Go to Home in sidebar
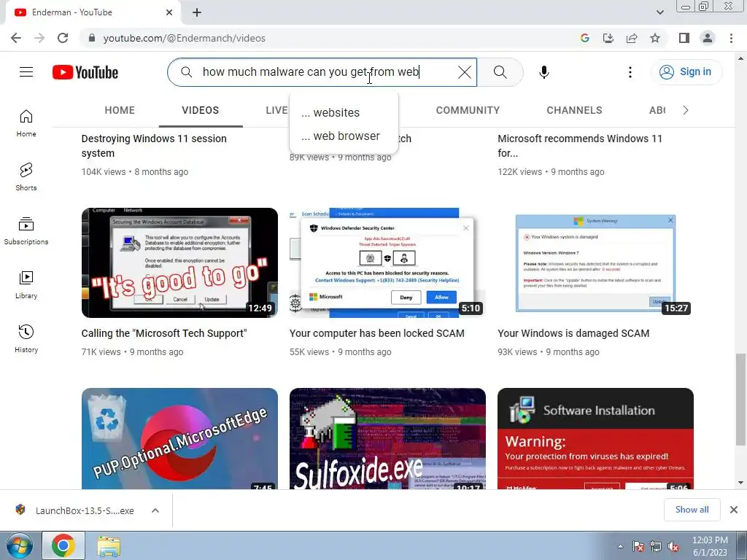747x560 pixels. pos(26,123)
